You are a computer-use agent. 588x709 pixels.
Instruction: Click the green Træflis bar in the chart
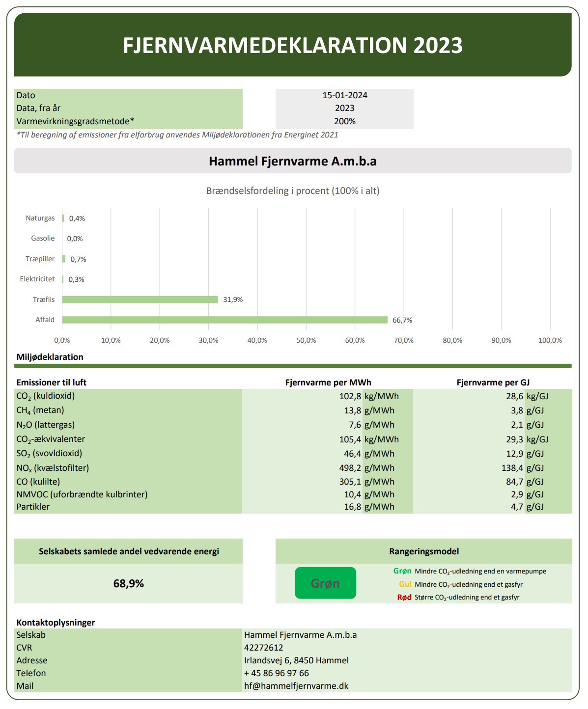click(x=140, y=300)
